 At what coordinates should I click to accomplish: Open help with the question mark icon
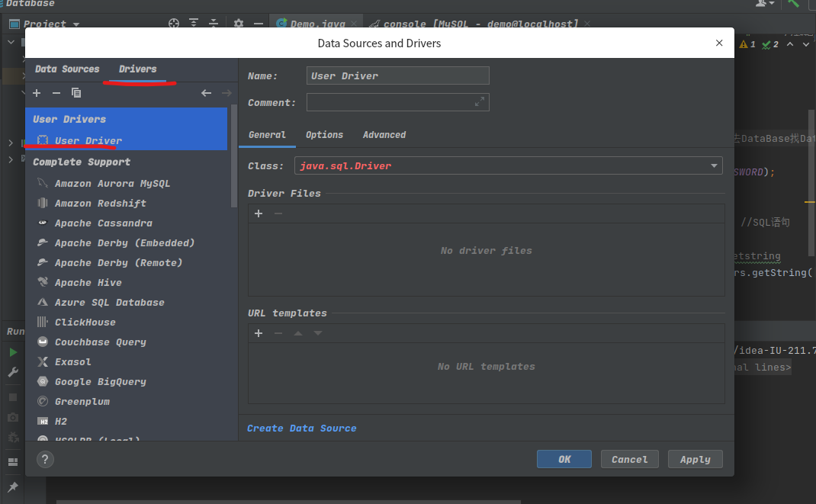pyautogui.click(x=44, y=459)
